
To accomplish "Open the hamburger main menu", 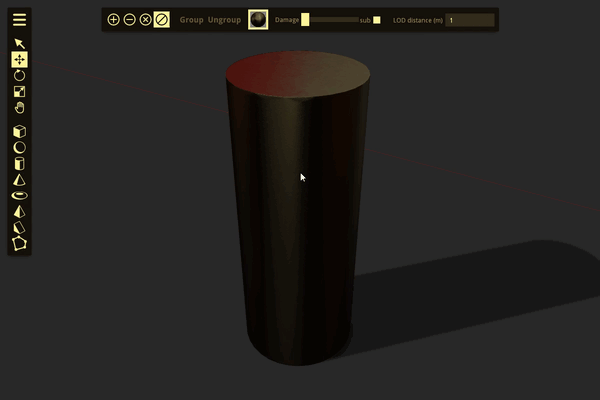I will coord(20,20).
